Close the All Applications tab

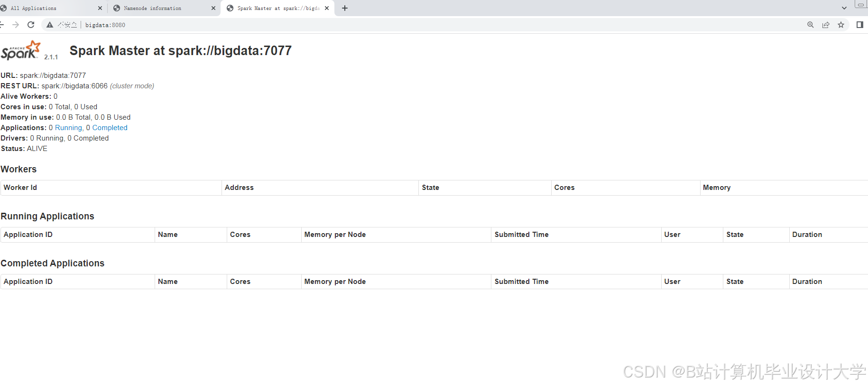point(100,8)
